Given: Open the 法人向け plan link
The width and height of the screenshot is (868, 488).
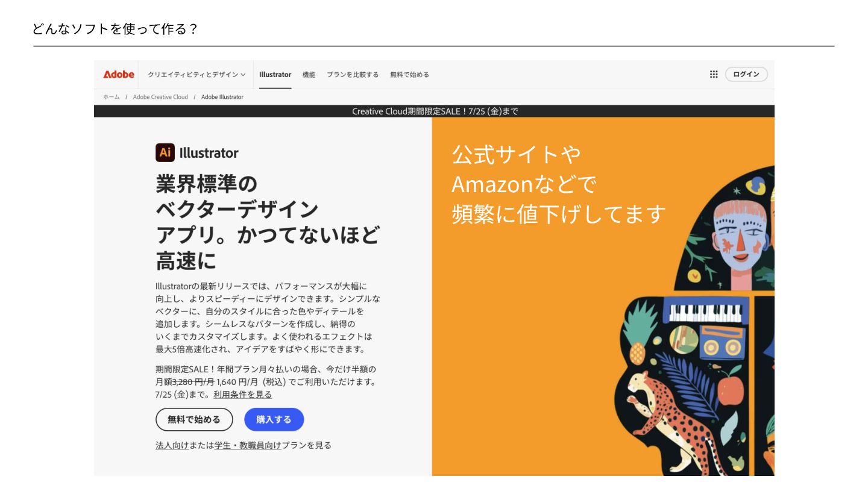Looking at the screenshot, I should coord(172,445).
